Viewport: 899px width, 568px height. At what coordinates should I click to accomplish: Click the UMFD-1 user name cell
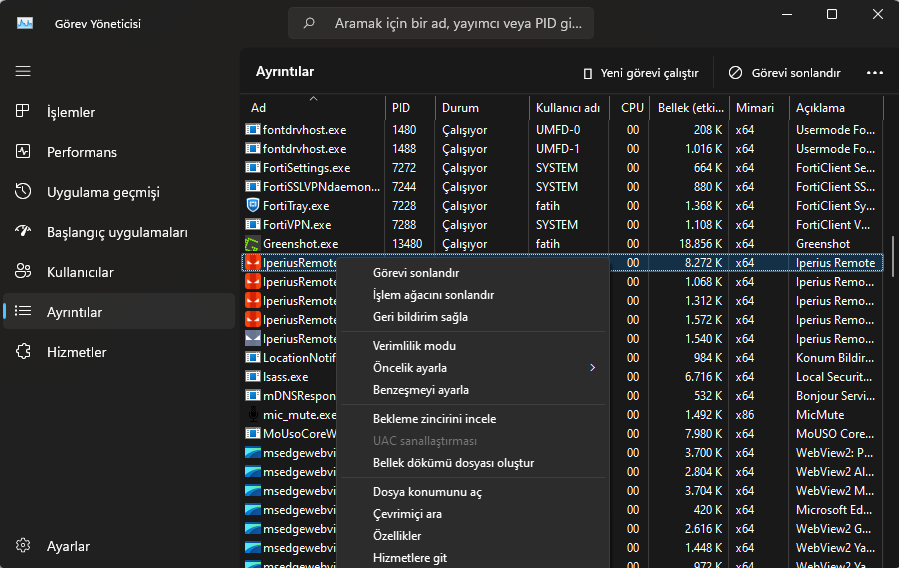[x=557, y=148]
